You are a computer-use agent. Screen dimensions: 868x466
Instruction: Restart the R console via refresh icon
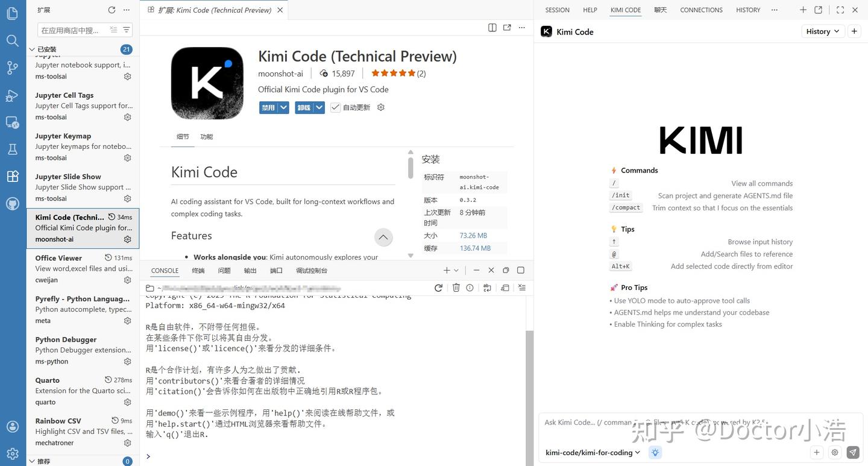click(438, 288)
